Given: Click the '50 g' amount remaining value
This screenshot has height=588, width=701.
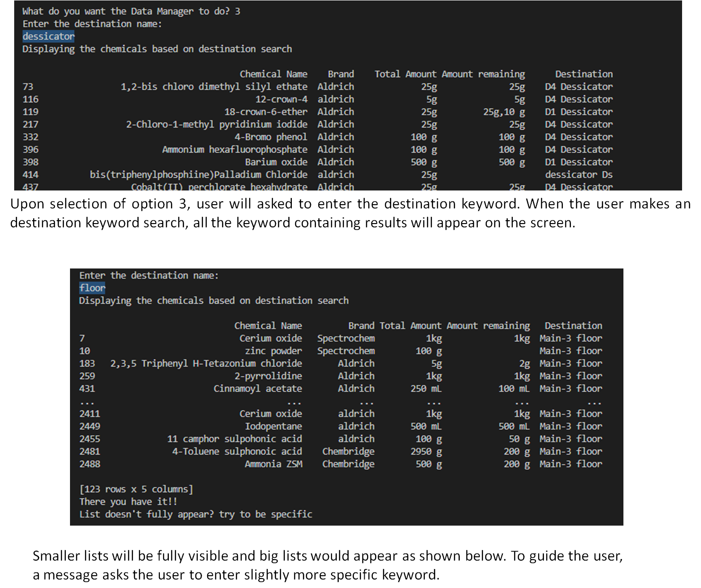Looking at the screenshot, I should click(x=519, y=439).
